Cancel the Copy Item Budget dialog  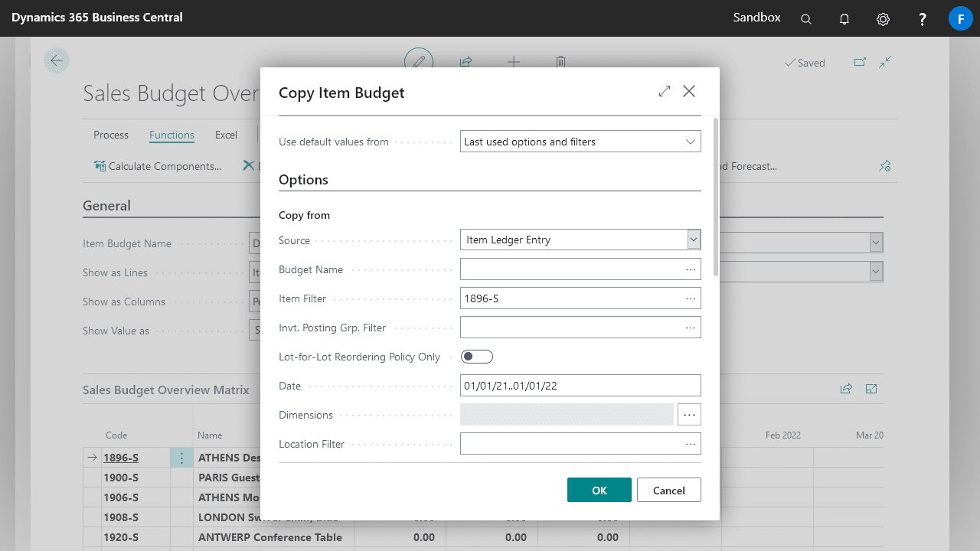668,490
